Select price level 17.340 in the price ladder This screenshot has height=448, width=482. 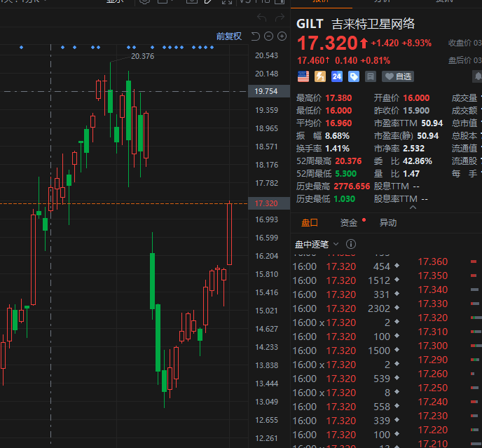[433, 290]
